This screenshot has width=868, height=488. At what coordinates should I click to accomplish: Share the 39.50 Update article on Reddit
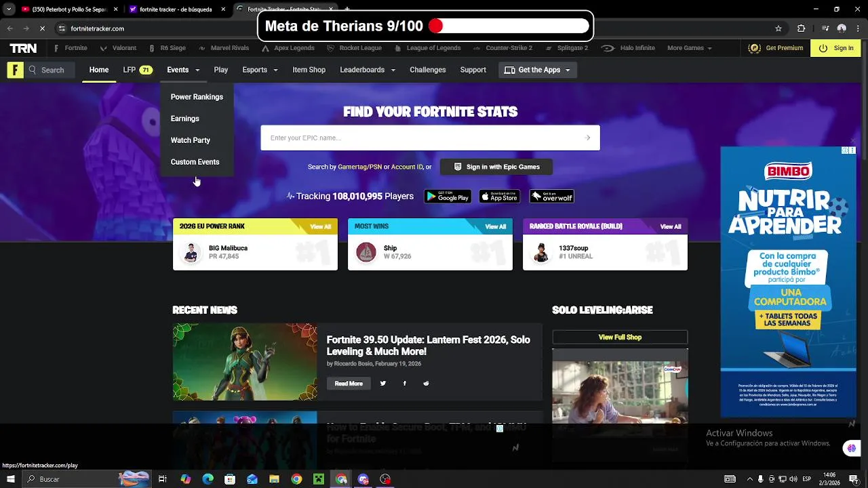pyautogui.click(x=426, y=384)
